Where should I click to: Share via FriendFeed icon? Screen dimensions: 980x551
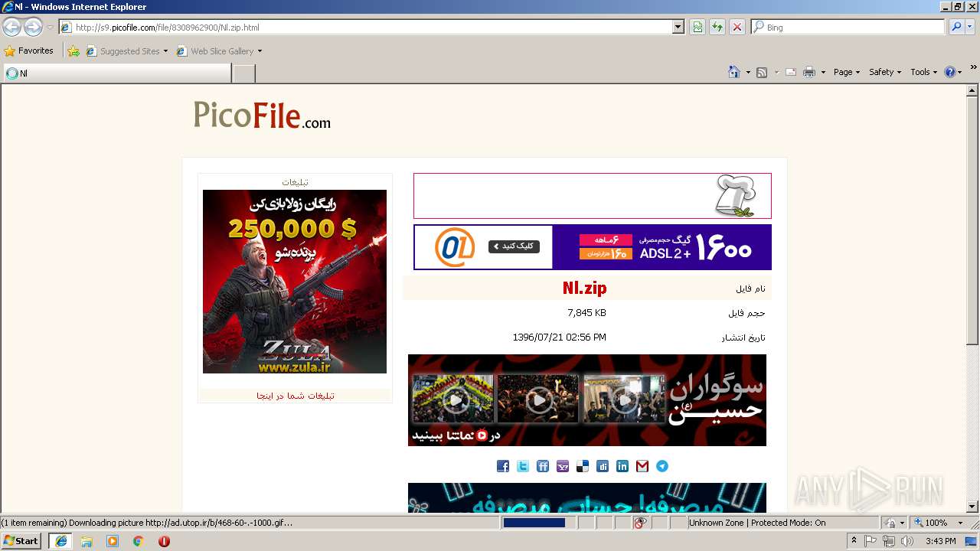(x=543, y=466)
